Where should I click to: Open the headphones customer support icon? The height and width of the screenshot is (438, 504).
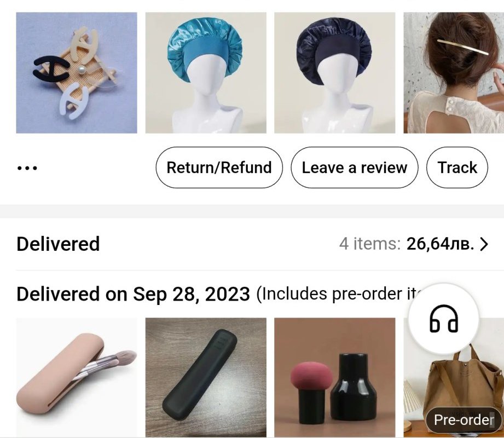444,319
